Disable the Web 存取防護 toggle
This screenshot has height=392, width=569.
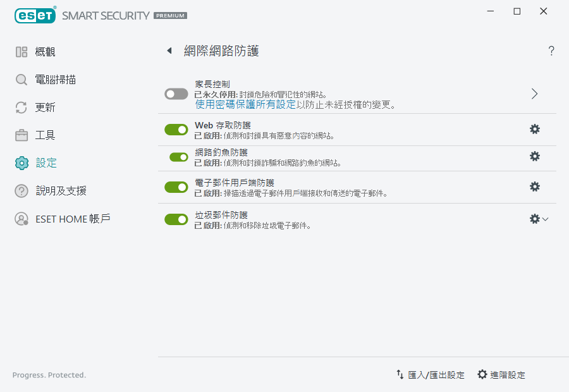[x=176, y=129]
